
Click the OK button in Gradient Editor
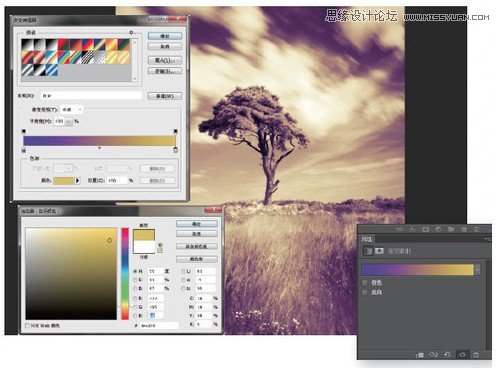165,36
